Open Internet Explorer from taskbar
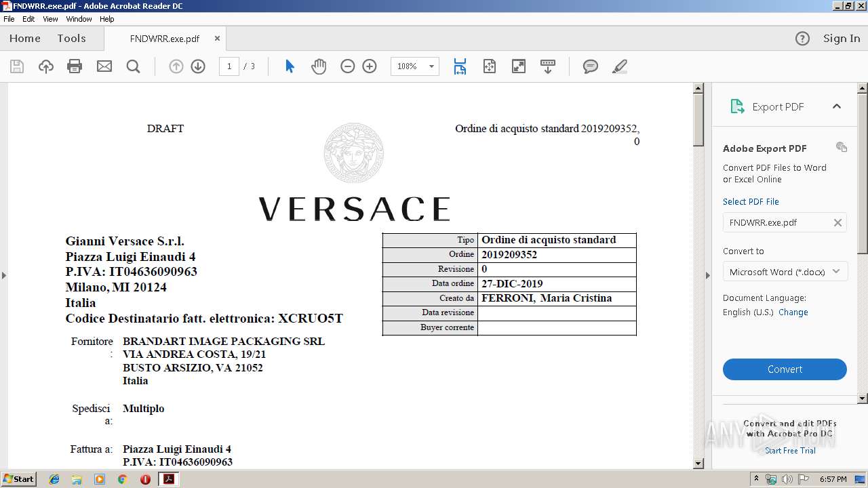Image resolution: width=868 pixels, height=488 pixels. [54, 479]
